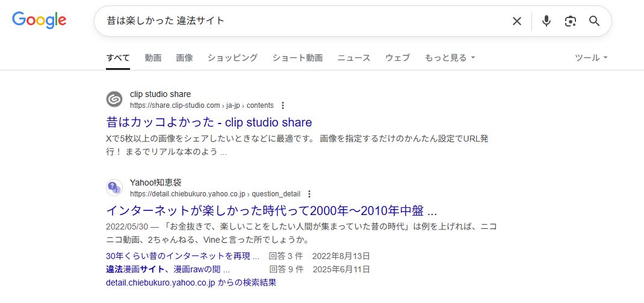Click the date 2025年6月11日
The height and width of the screenshot is (303, 644).
tap(342, 269)
